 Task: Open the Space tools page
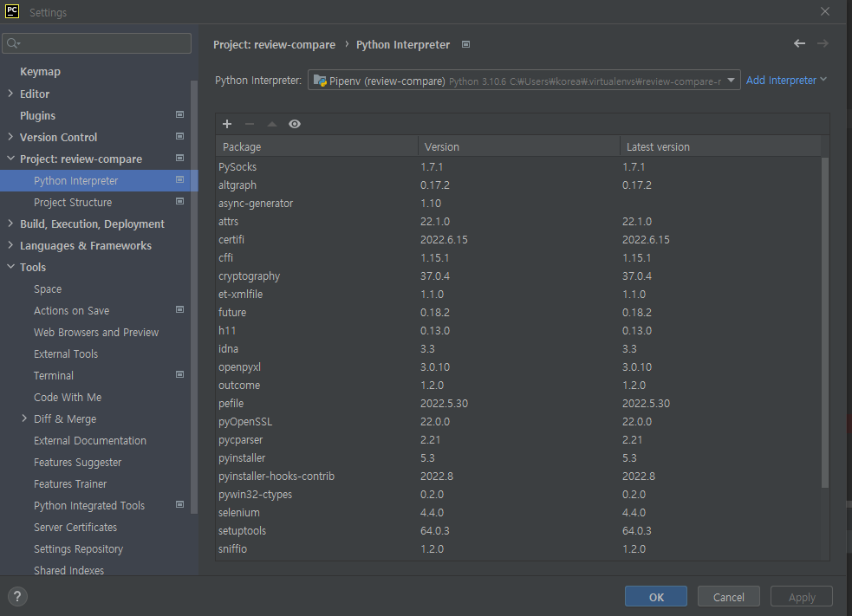click(48, 289)
